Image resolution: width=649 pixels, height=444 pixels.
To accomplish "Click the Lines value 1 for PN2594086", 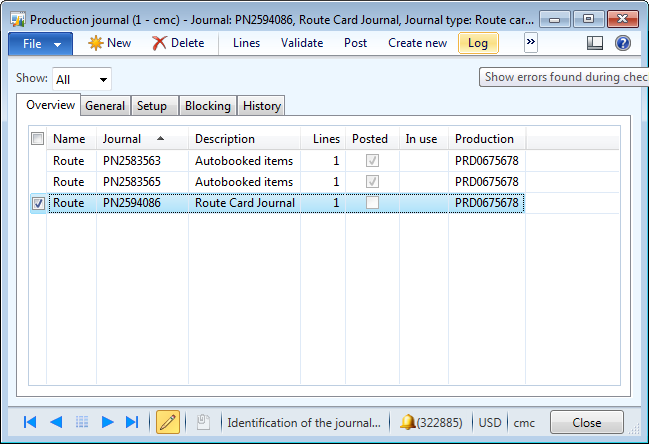I will click(x=323, y=203).
